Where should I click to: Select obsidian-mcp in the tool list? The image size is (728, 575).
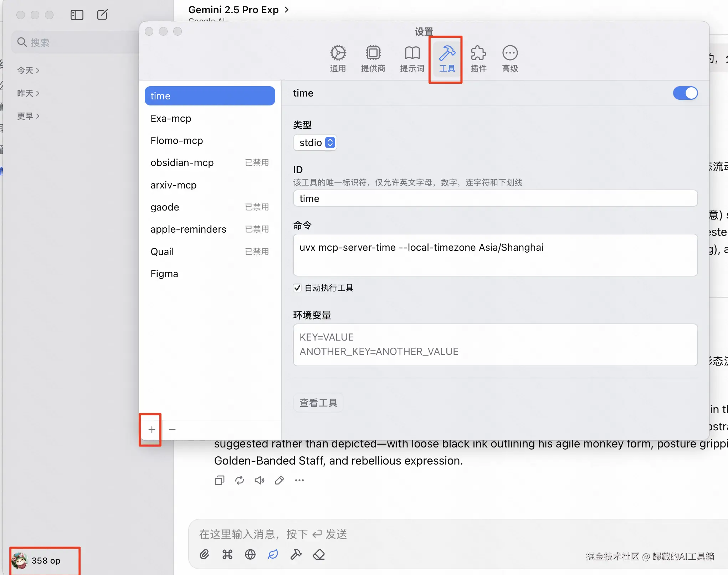[182, 163]
